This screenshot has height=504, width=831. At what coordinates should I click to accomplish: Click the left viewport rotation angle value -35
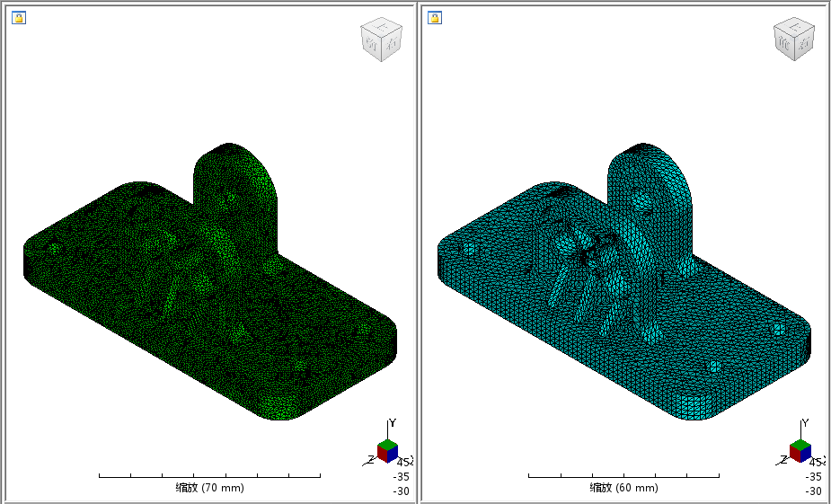click(402, 476)
